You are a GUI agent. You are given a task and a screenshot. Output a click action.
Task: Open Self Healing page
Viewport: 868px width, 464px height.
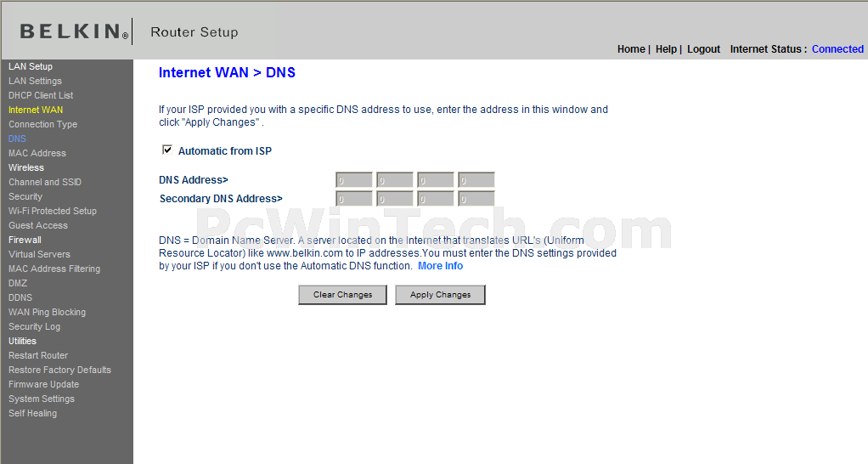pos(32,413)
